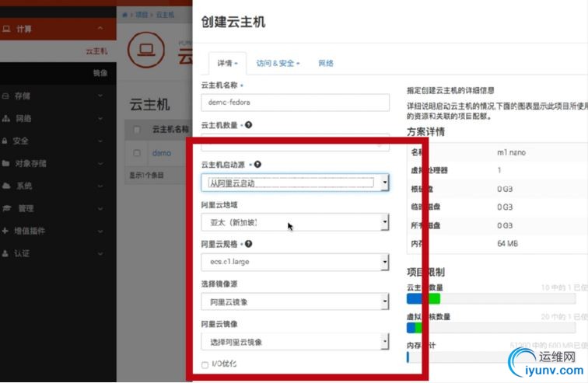The width and height of the screenshot is (588, 383).
Task: Open the 选择阿里云镜像 dropdown
Action: tap(295, 342)
